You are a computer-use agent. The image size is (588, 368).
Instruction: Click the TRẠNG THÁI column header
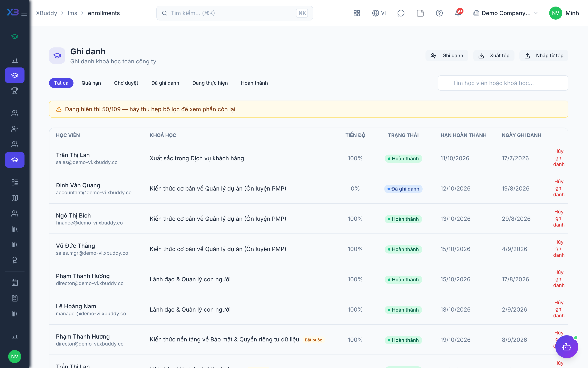click(x=403, y=135)
